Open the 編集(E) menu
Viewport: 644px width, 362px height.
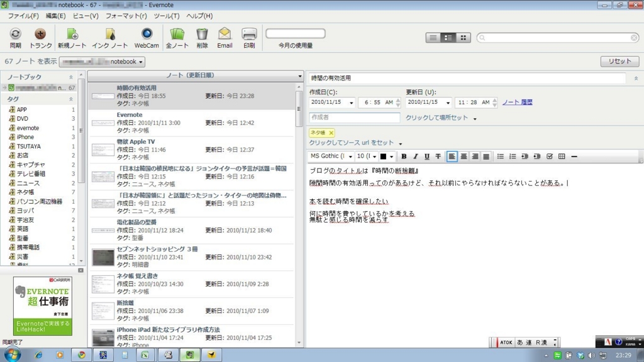[x=55, y=16]
